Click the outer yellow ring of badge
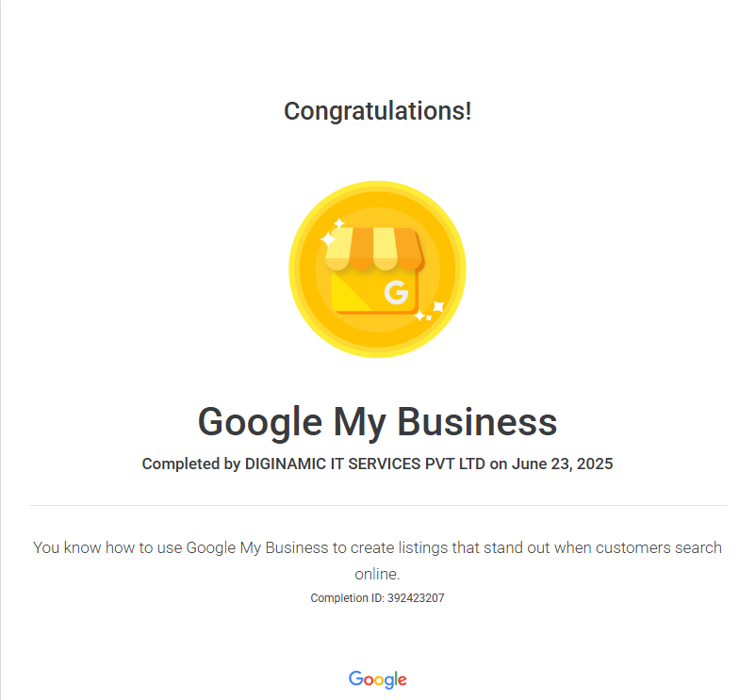Viewport: 755px width, 700px height. click(294, 269)
